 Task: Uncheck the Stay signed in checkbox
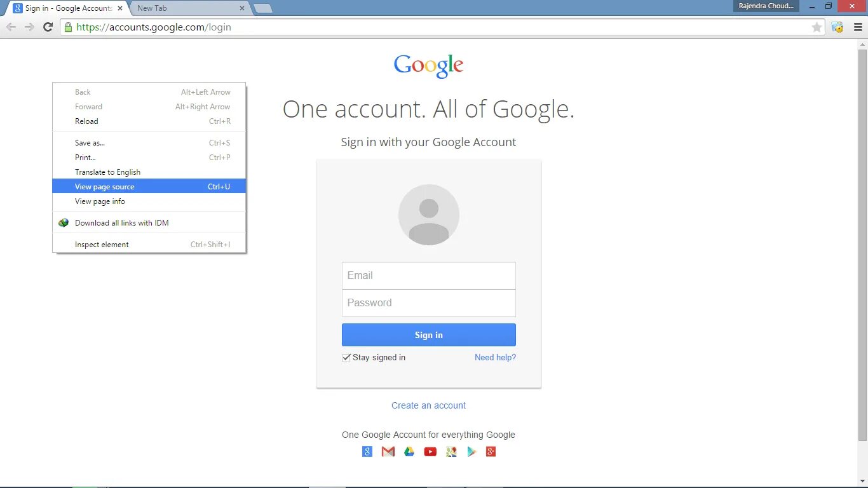[x=346, y=358]
